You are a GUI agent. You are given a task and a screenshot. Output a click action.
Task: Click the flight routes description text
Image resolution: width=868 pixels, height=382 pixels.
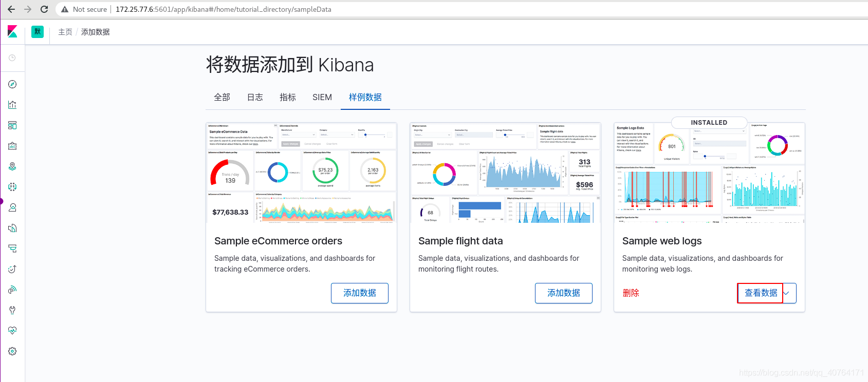(x=498, y=263)
